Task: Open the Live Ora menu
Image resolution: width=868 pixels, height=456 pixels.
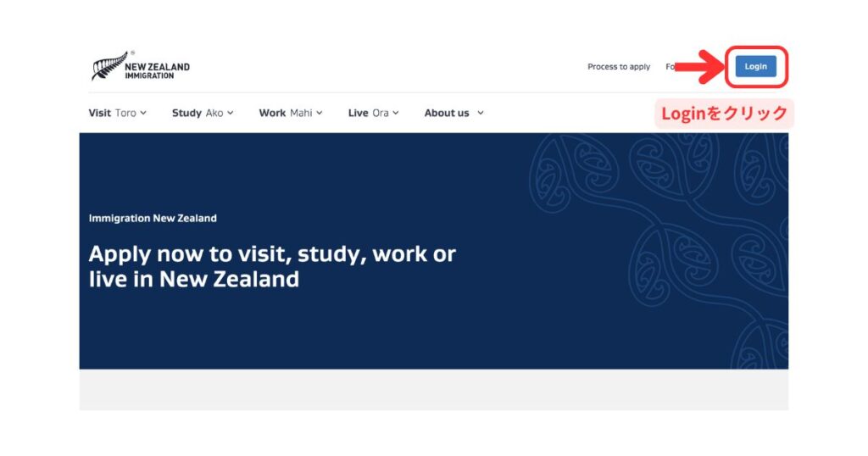Action: click(368, 113)
